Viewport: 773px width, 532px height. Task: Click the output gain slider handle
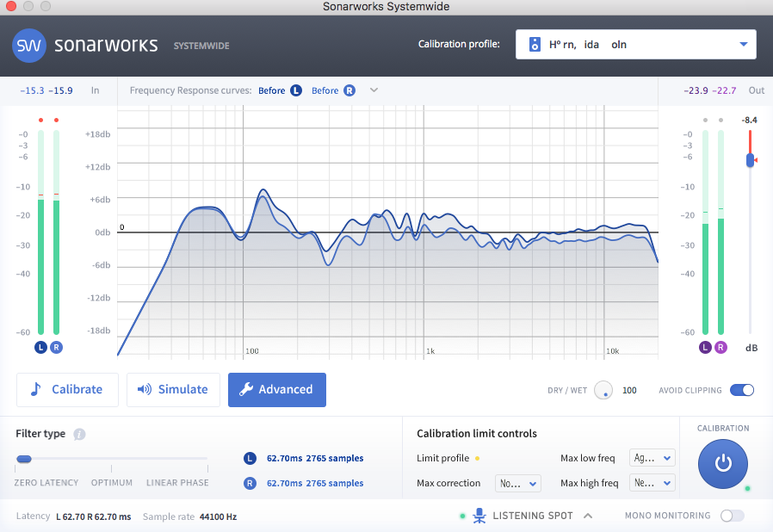[750, 160]
